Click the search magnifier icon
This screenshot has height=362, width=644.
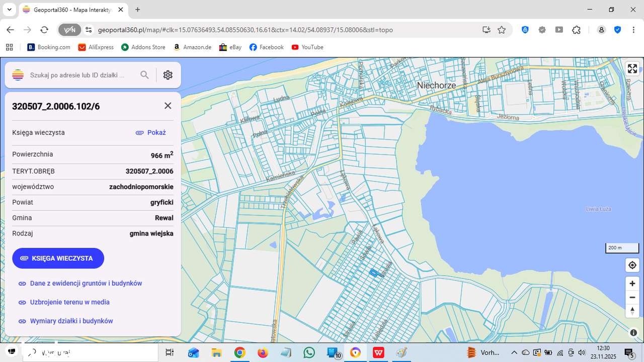coord(144,75)
